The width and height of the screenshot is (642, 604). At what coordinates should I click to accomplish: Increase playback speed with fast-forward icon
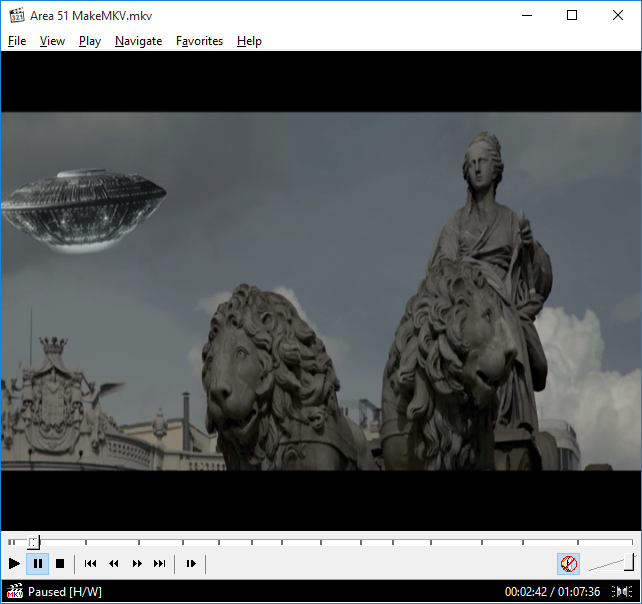[x=137, y=563]
